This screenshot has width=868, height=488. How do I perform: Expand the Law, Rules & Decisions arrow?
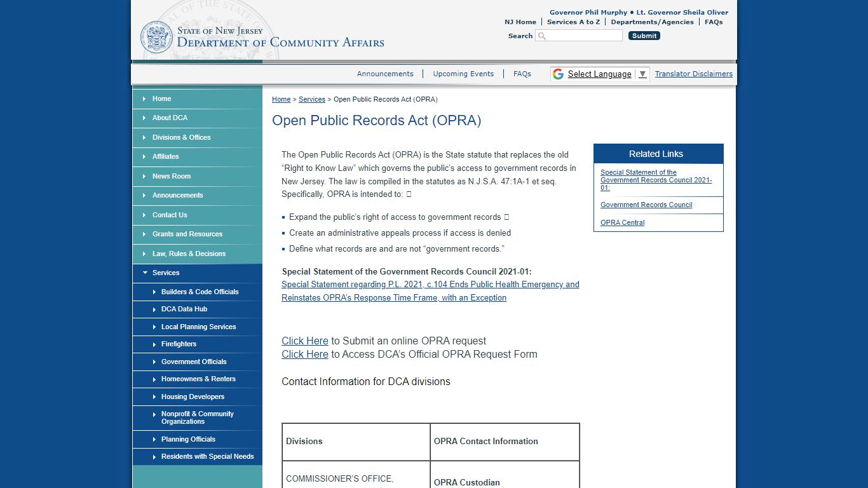coord(144,254)
